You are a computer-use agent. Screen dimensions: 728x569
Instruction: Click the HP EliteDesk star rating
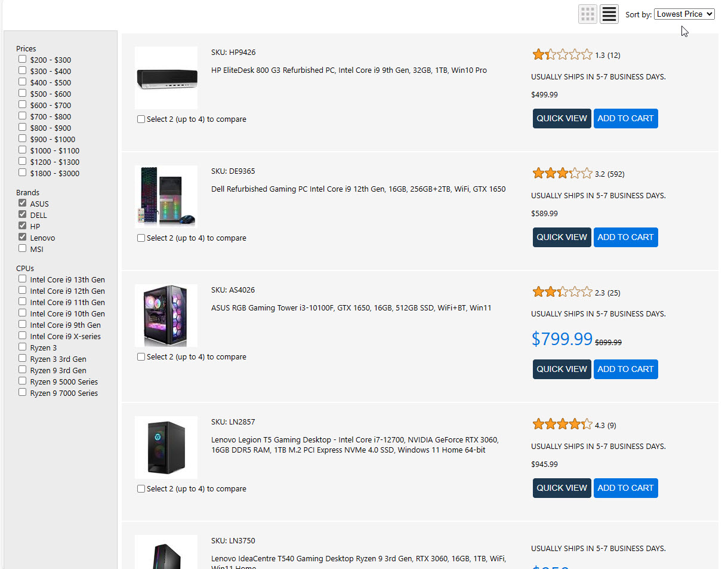[x=562, y=55]
